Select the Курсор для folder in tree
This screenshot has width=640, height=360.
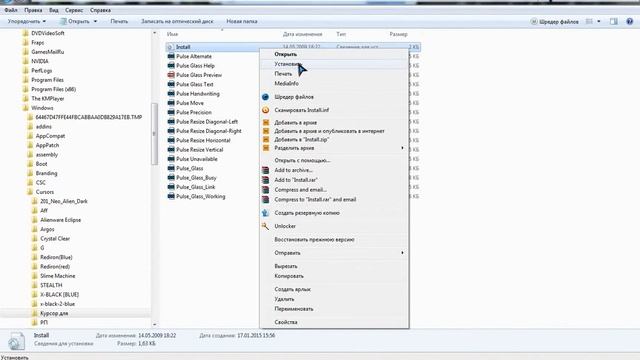coord(54,313)
